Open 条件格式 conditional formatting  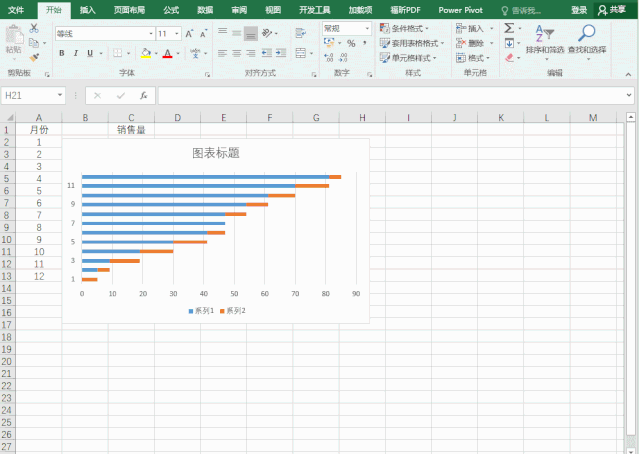tap(404, 28)
